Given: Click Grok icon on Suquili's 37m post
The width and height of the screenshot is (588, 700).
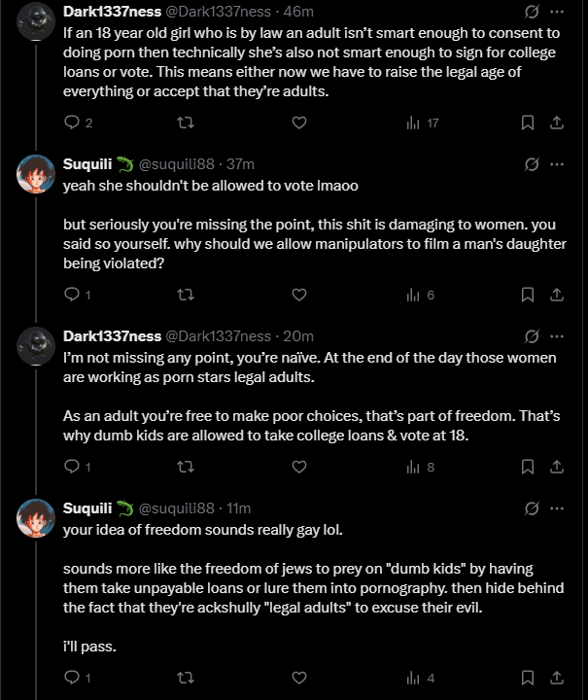Looking at the screenshot, I should (533, 164).
